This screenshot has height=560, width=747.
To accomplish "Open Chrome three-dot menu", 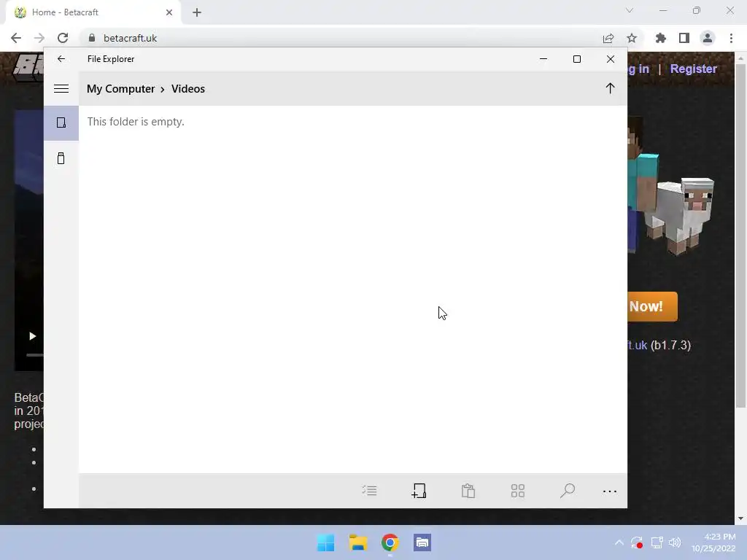I will [x=731, y=38].
